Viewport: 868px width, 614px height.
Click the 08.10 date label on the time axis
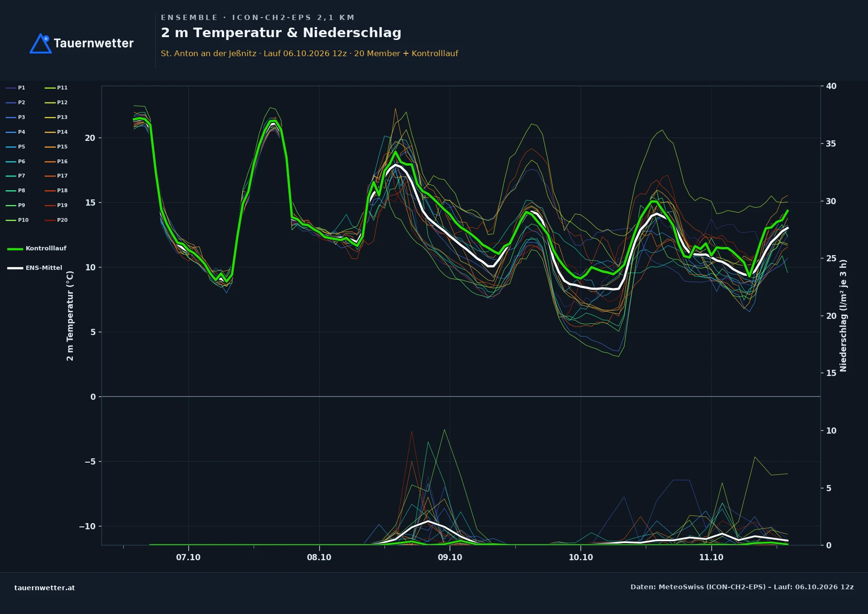coord(319,557)
